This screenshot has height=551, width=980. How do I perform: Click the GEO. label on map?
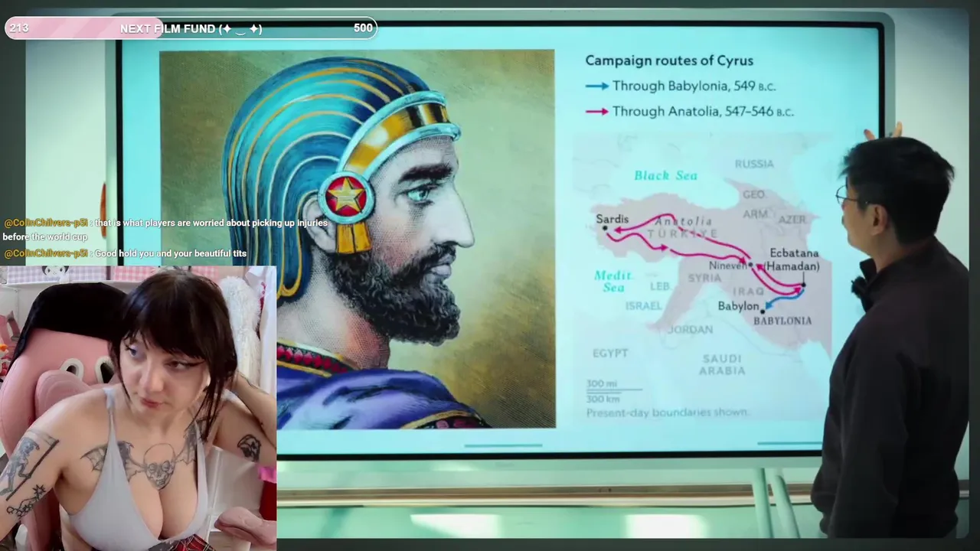tap(753, 194)
